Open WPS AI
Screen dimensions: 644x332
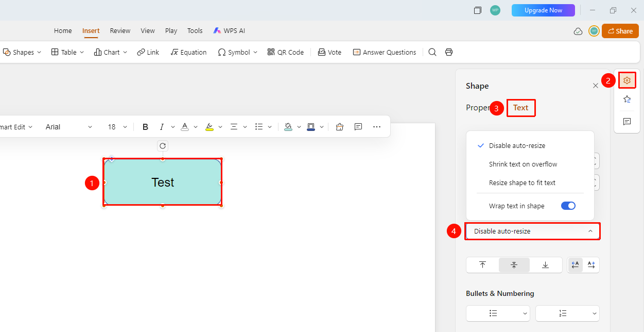coord(229,31)
